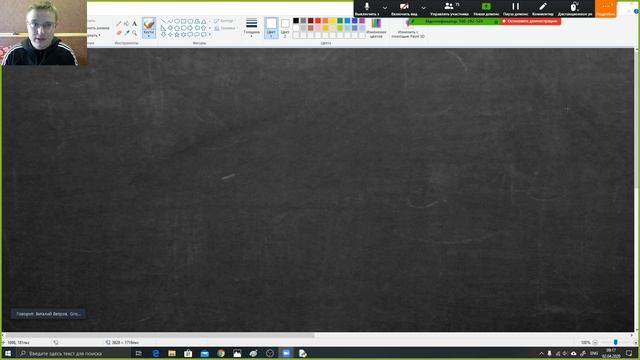Viewport: 640px width, 360px height.
Task: Choose the straight Line shape
Action: [x=163, y=21]
